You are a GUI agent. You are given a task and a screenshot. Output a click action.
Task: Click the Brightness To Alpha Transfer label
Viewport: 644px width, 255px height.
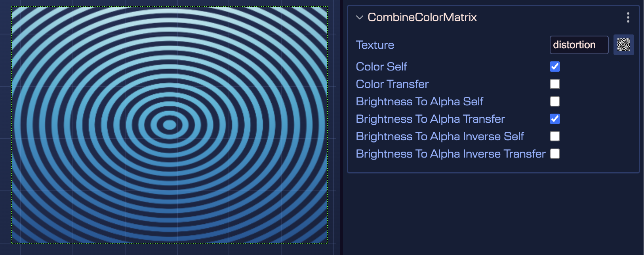click(430, 119)
